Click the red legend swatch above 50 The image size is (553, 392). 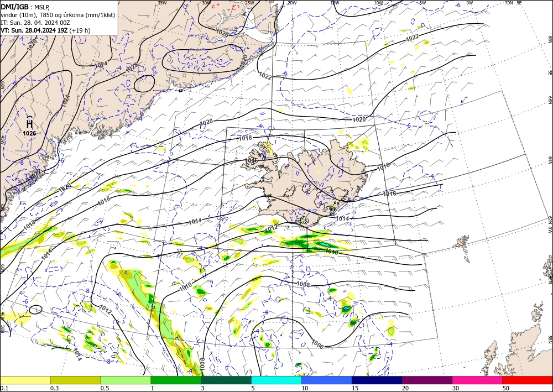(528, 380)
